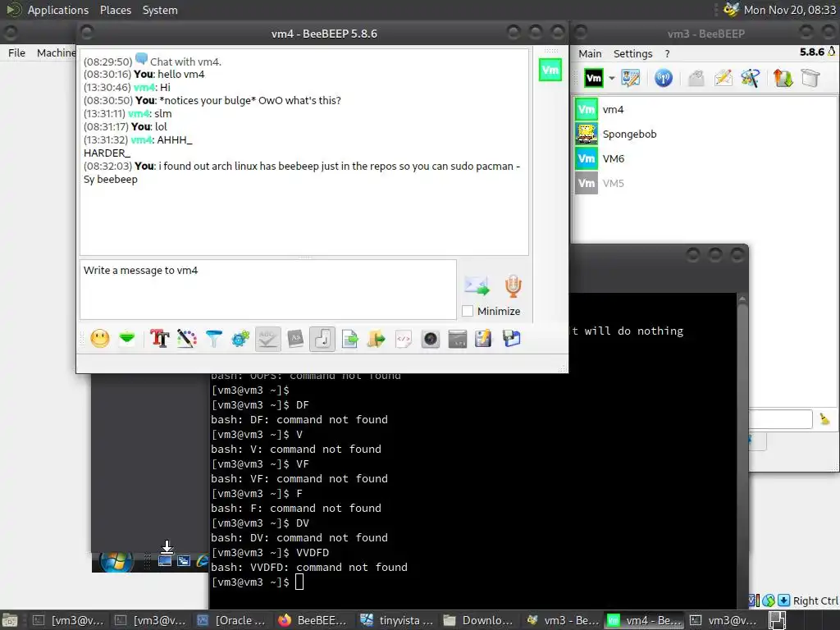Viewport: 840px width, 630px height.
Task: Insert code snippet using the </> icon
Action: (404, 339)
